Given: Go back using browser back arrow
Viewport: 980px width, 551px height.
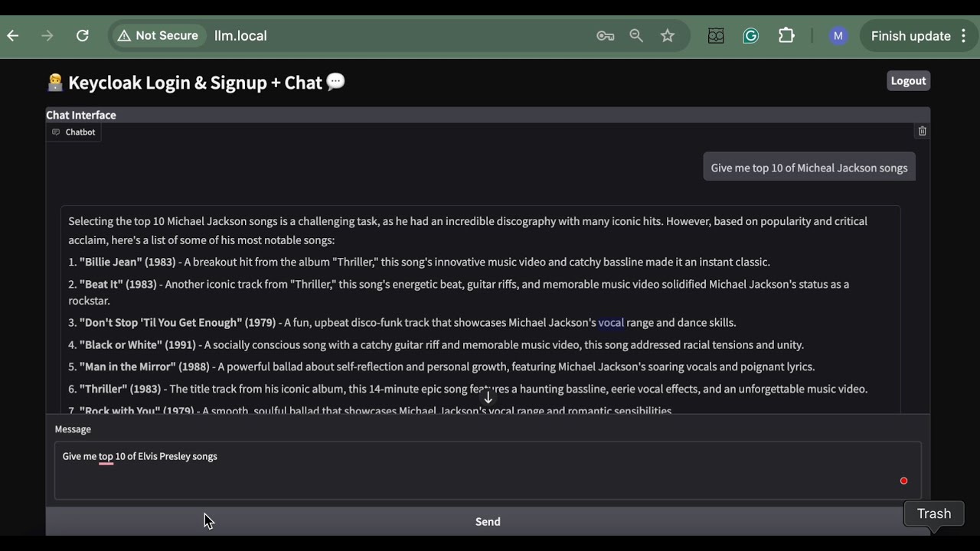Looking at the screenshot, I should (12, 36).
